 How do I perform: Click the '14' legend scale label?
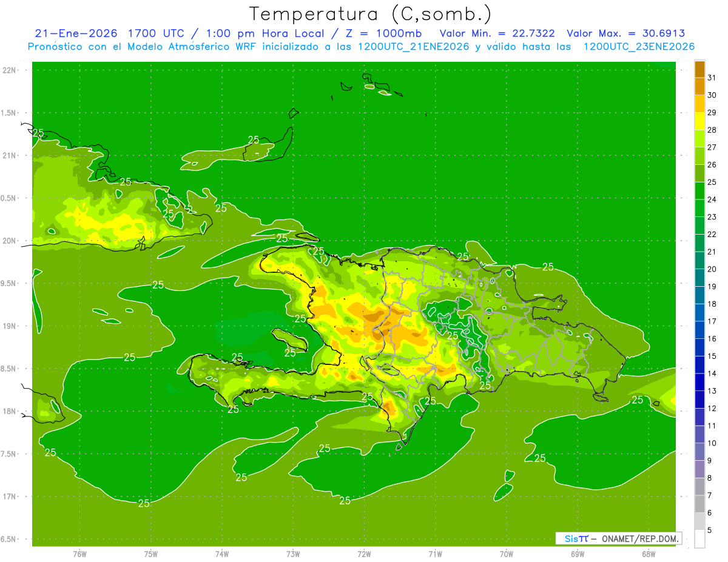(712, 373)
